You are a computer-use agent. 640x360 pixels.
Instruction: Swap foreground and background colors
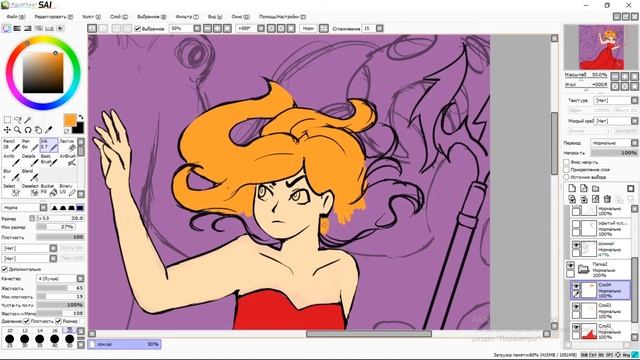pos(81,117)
